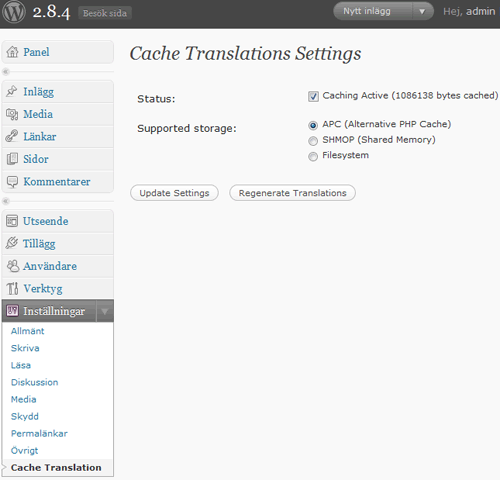
Task: Select the Filesystem storage radio button
Action: tap(313, 156)
